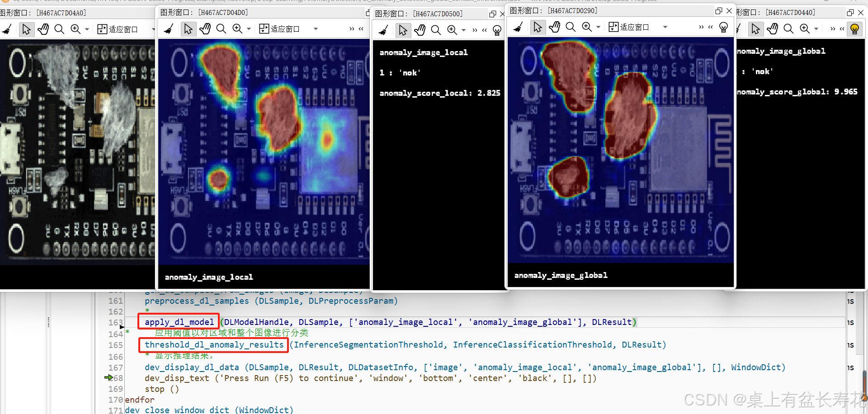This screenshot has width=868, height=414.
Task: Click zoom-in icon in window H467AC7D0440
Action: pyautogui.click(x=805, y=29)
